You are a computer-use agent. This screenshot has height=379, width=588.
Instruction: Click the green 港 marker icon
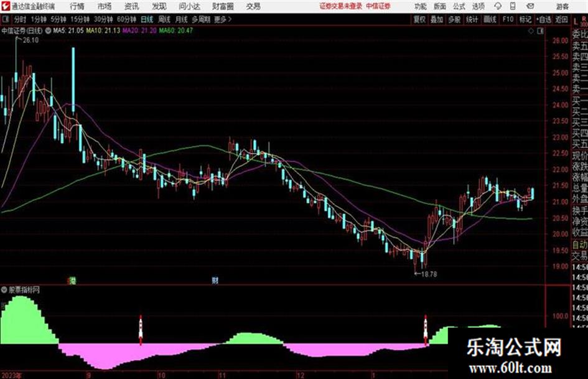point(72,280)
